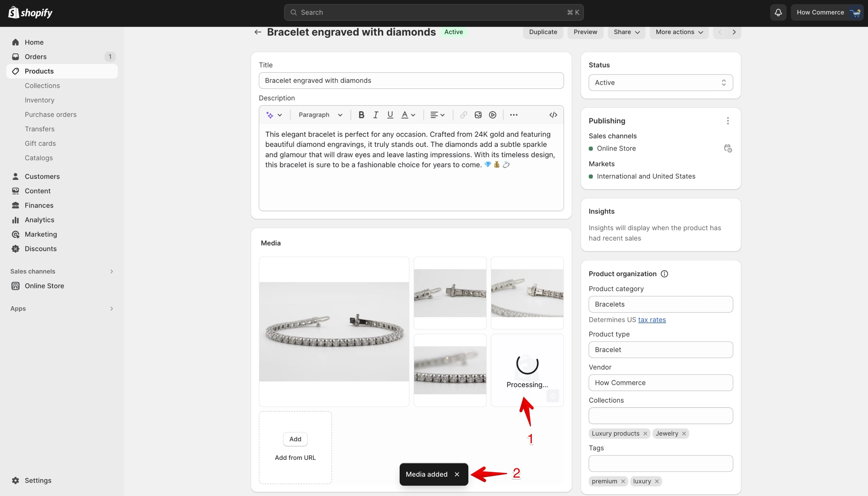Click the search bar
Image resolution: width=868 pixels, height=496 pixels.
pos(434,13)
